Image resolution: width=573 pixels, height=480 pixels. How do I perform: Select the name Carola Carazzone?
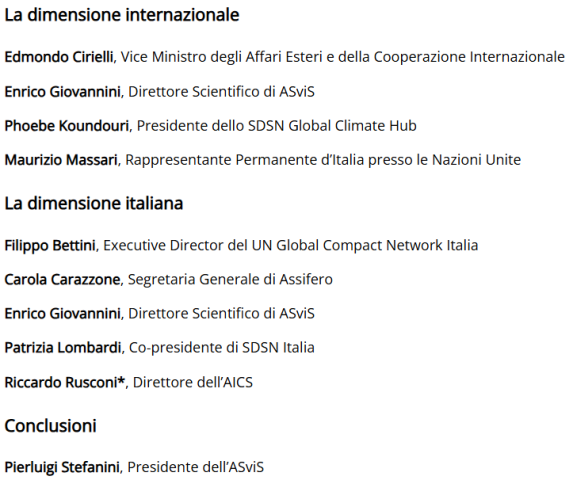click(62, 279)
